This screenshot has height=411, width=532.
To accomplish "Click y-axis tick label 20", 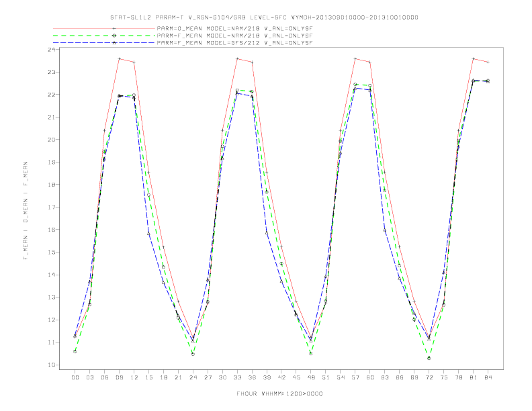I will click(52, 140).
